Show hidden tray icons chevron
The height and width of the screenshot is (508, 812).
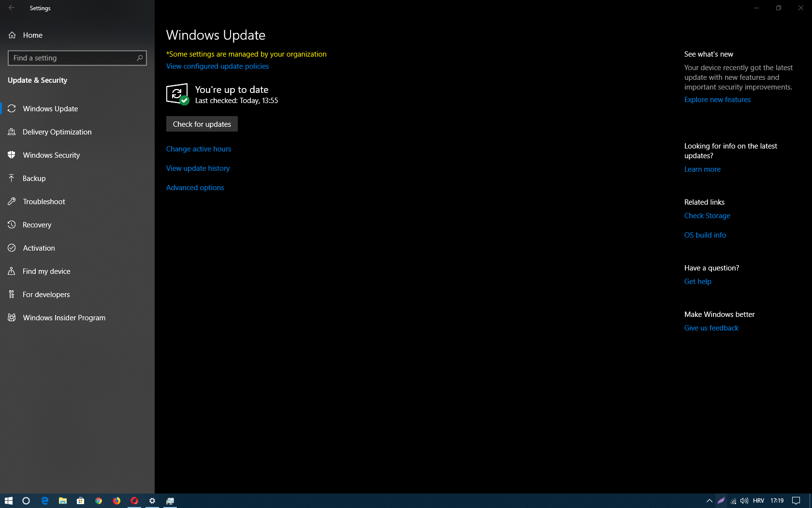709,501
